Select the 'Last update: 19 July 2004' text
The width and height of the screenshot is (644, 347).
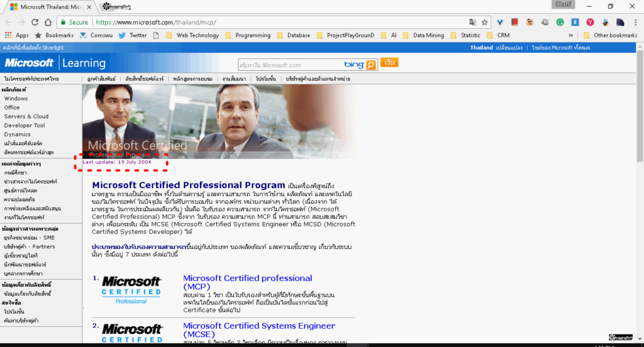pyautogui.click(x=117, y=162)
